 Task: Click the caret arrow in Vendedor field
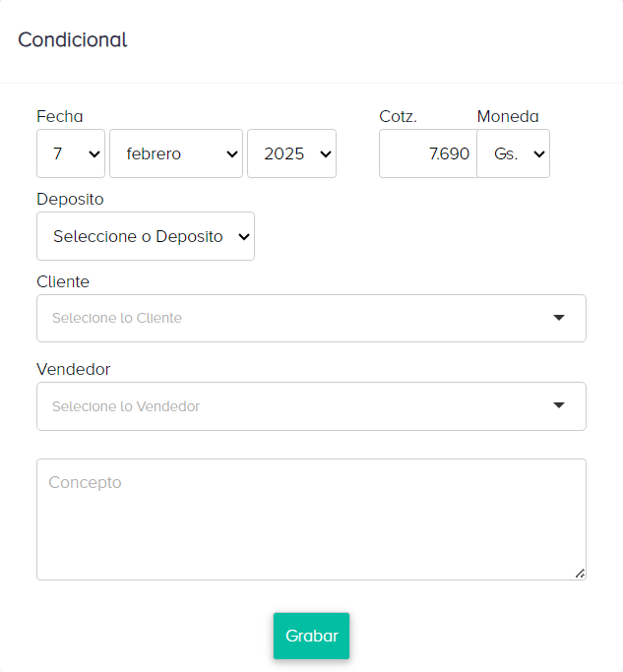pyautogui.click(x=559, y=405)
